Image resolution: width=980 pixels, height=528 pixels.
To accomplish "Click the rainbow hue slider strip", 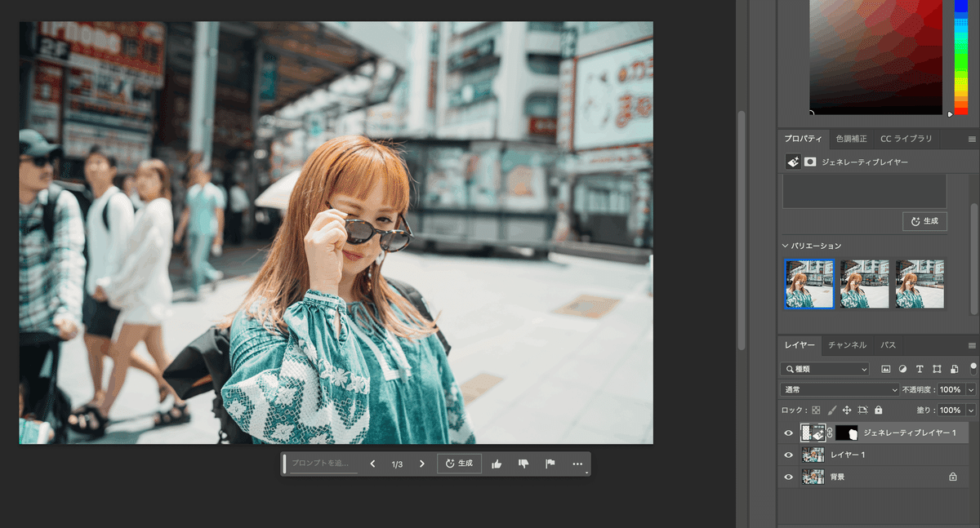I will [960, 57].
